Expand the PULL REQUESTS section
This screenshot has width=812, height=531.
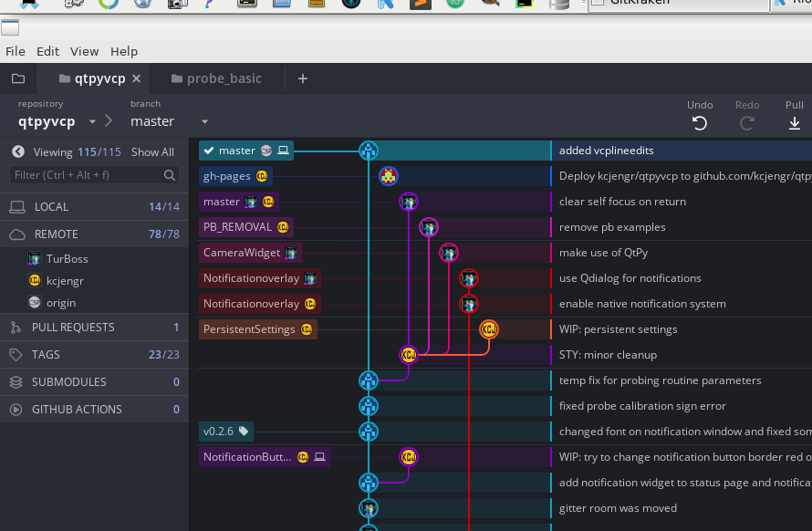point(94,328)
